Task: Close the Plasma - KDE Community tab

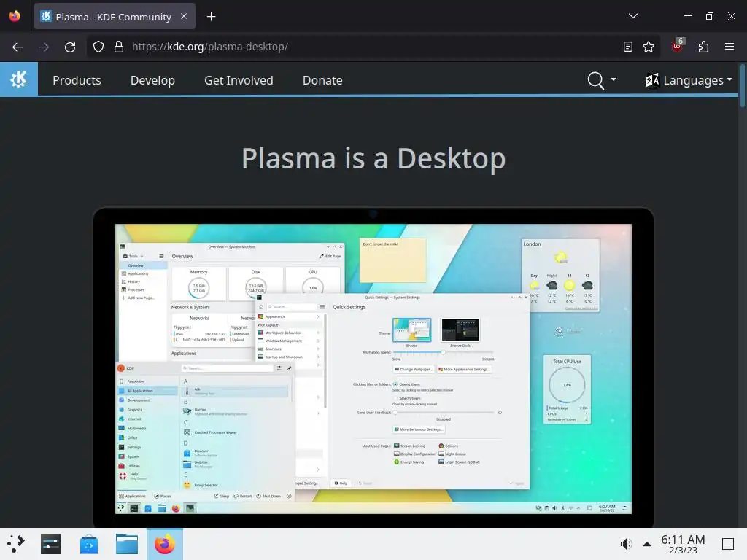Action: click(184, 16)
